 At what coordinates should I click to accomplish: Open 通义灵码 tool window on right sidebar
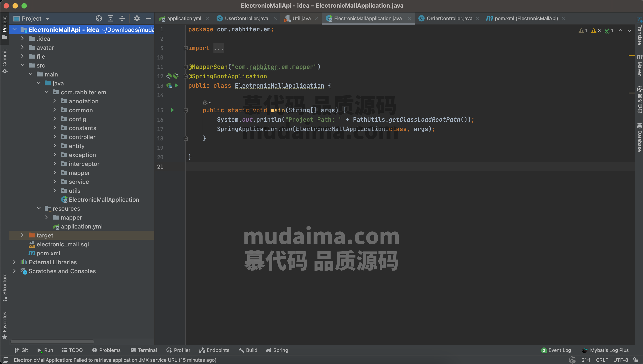[x=639, y=99]
